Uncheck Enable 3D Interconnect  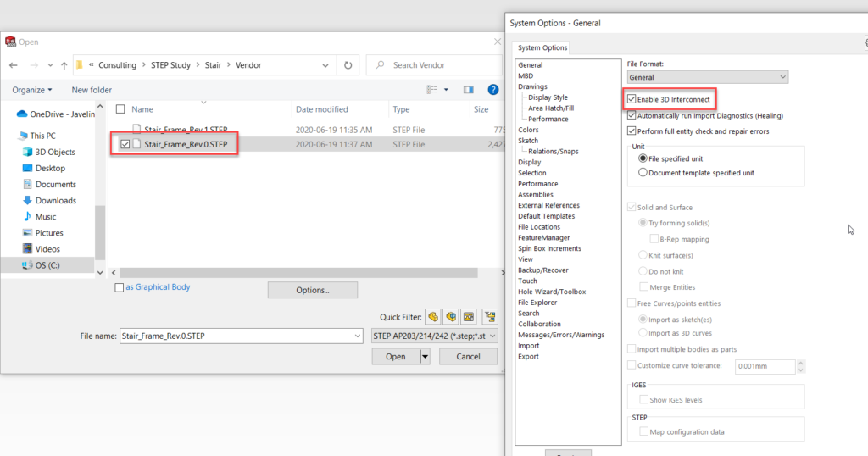(632, 100)
